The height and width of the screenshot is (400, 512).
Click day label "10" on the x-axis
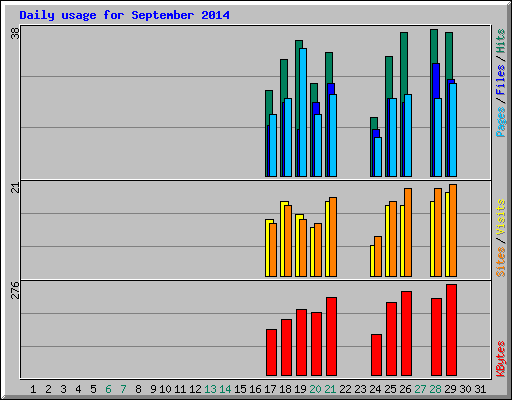point(165,389)
